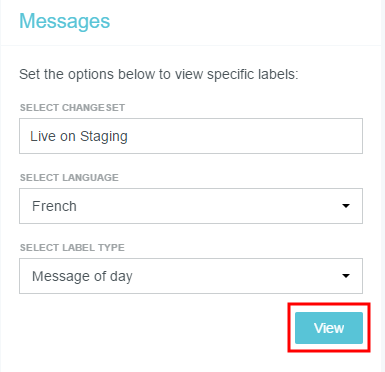Viewport: 385px width, 372px height.
Task: Click the 'Set the options below' instruction text
Action: coord(159,74)
